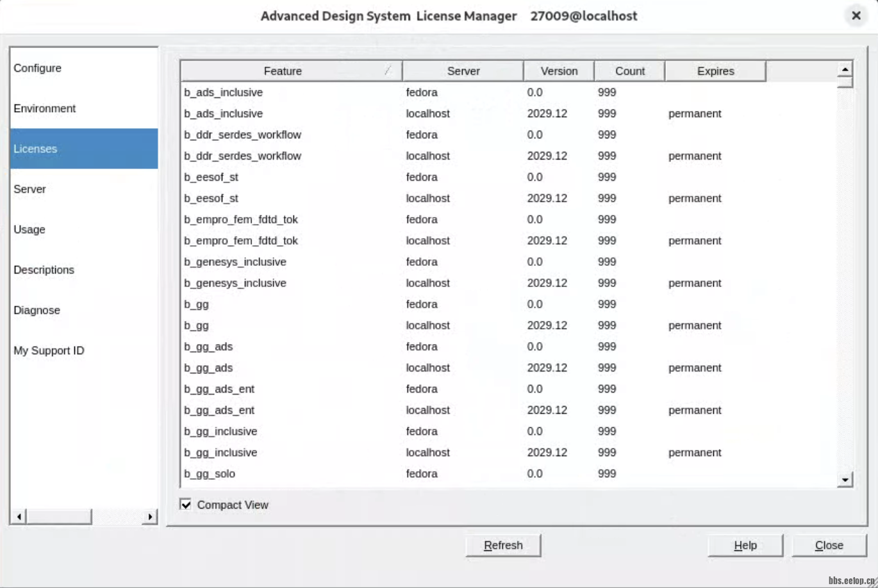Open the Descriptions panel

tap(44, 270)
